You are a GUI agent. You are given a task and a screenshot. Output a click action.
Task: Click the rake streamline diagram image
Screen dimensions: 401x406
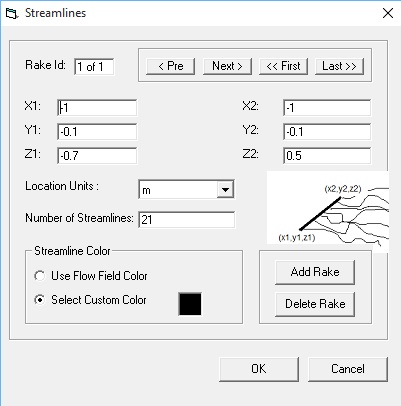point(328,212)
